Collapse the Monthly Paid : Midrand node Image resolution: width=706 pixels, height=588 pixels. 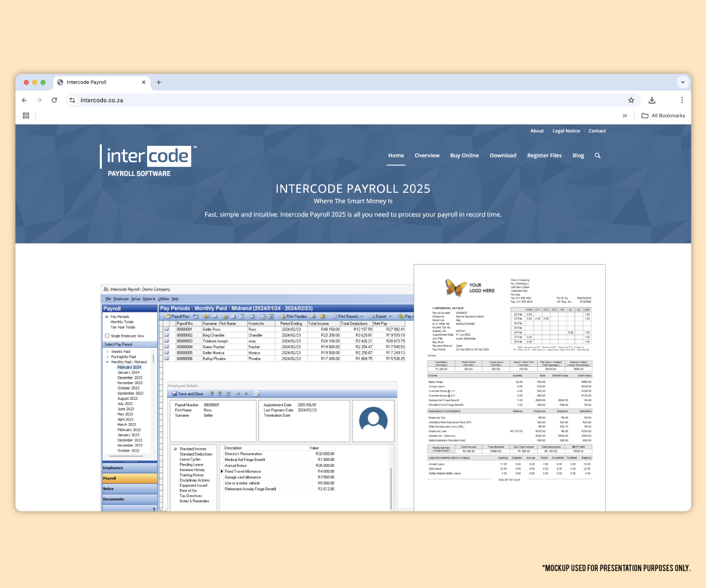point(107,362)
